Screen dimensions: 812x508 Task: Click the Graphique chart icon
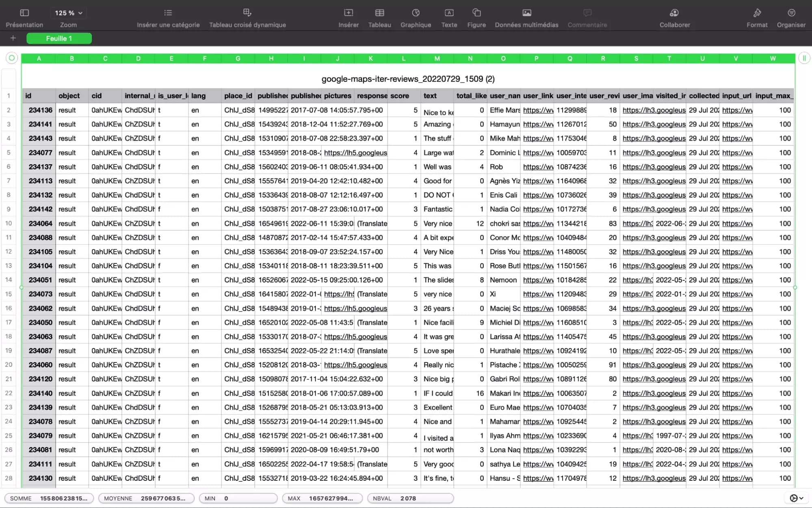pyautogui.click(x=416, y=13)
